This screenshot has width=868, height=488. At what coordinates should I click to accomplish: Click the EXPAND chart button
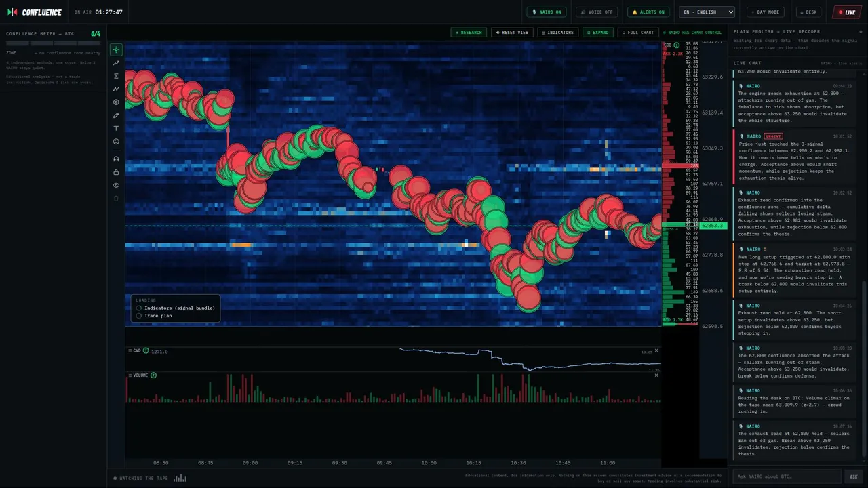point(597,32)
